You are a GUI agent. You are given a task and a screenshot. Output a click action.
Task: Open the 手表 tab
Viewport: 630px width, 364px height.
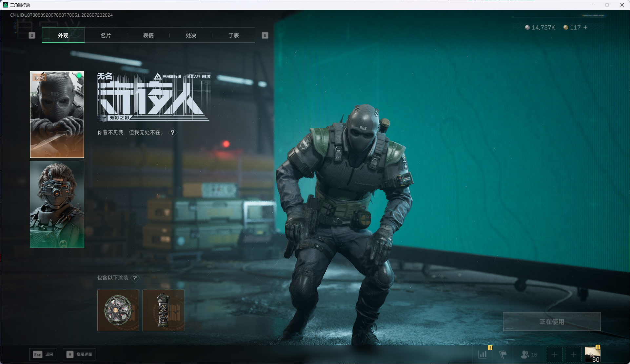(x=234, y=35)
